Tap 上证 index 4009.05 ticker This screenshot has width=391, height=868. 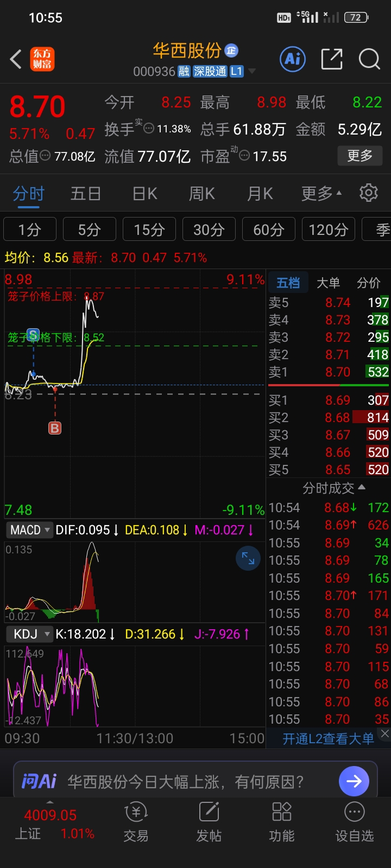click(x=54, y=824)
